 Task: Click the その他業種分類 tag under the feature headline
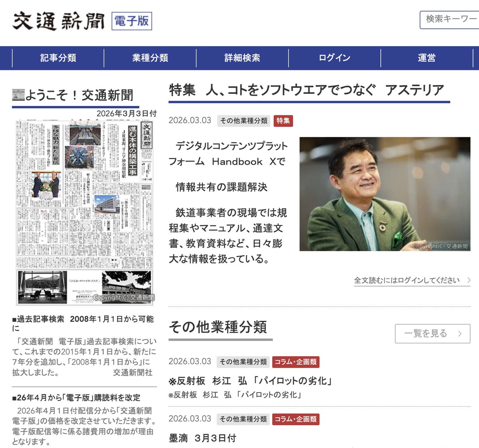(x=244, y=121)
